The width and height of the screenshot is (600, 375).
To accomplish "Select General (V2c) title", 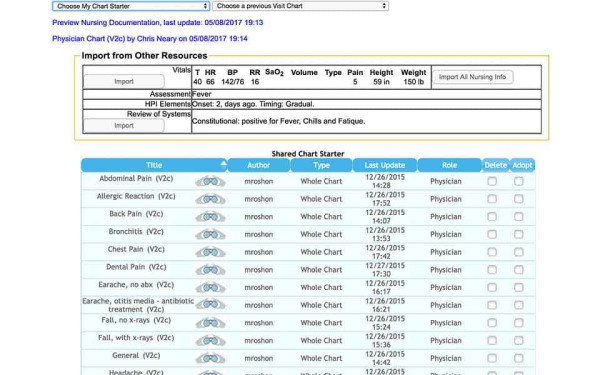I will 136,355.
